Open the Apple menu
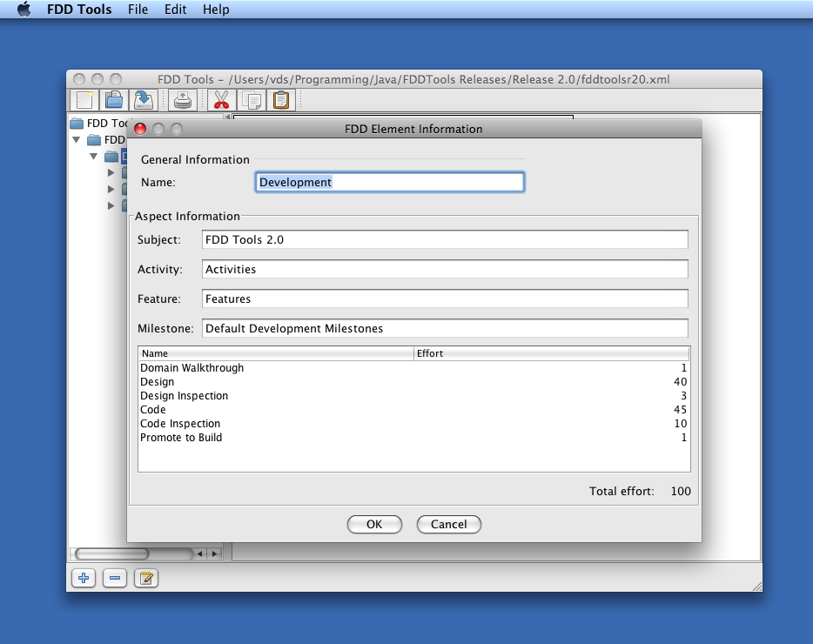This screenshot has width=813, height=644. point(24,10)
